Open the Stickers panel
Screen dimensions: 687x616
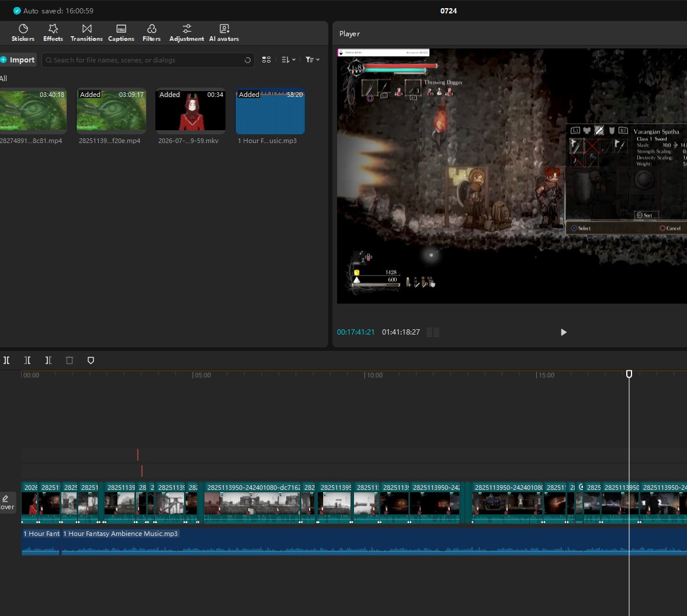(23, 33)
